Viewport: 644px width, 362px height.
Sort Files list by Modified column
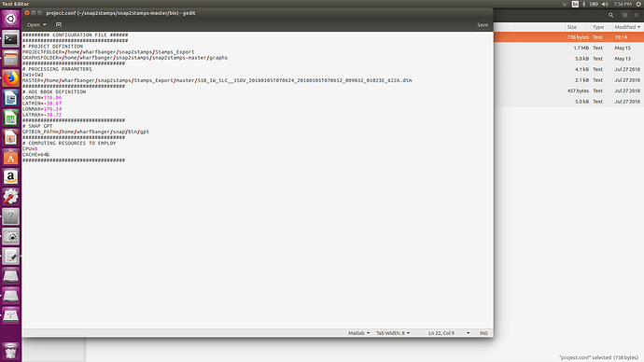coord(627,27)
